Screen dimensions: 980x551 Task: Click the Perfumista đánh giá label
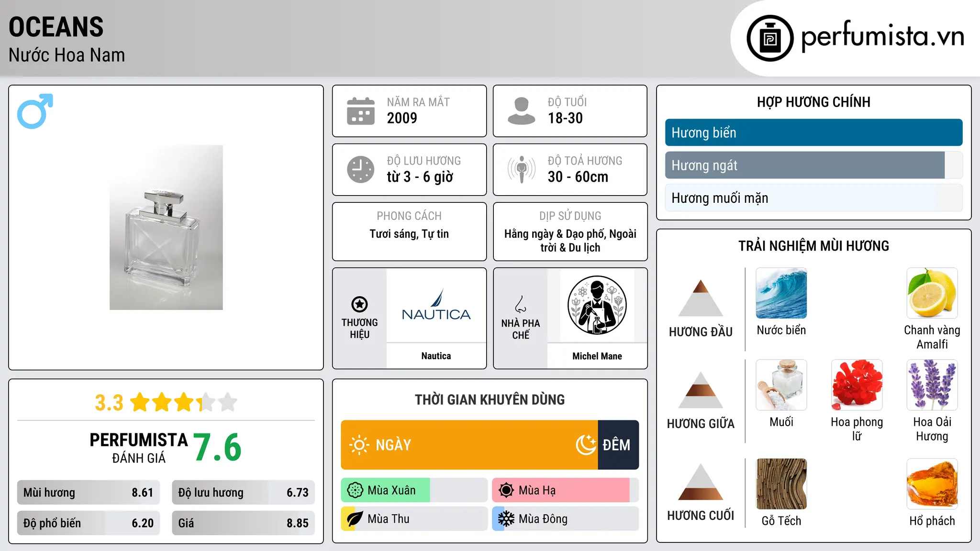click(139, 448)
